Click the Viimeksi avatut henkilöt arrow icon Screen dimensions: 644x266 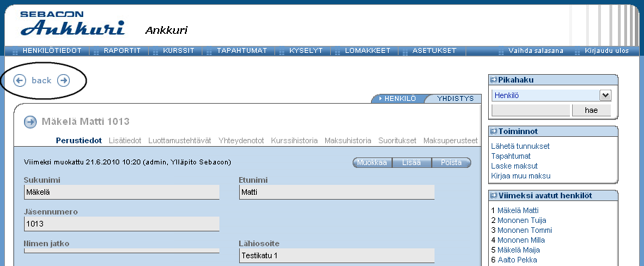494,195
